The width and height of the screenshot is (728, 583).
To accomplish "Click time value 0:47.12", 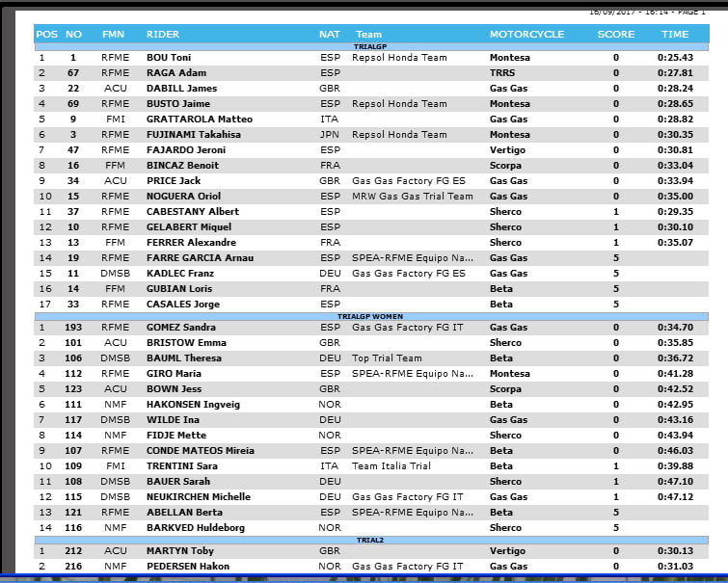I will tap(675, 496).
